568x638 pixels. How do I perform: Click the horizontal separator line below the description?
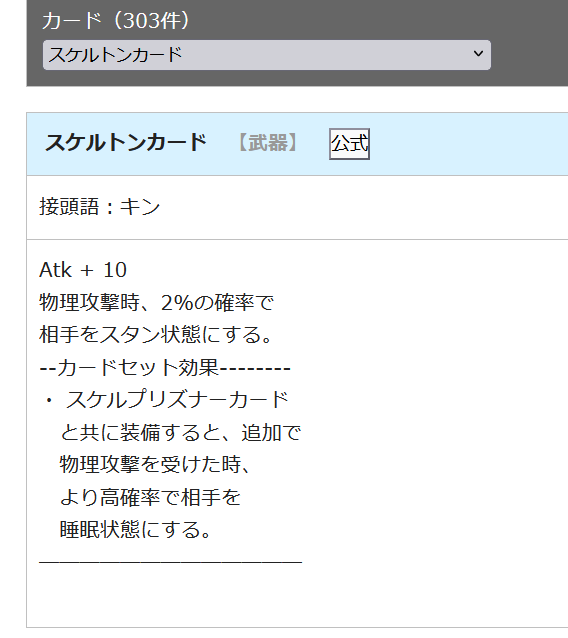(x=170, y=562)
